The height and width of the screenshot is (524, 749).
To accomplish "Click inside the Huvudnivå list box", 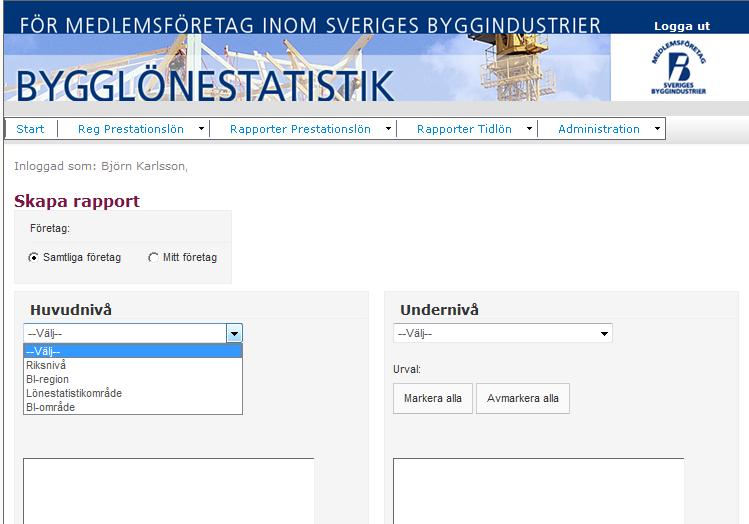I will tap(169, 491).
